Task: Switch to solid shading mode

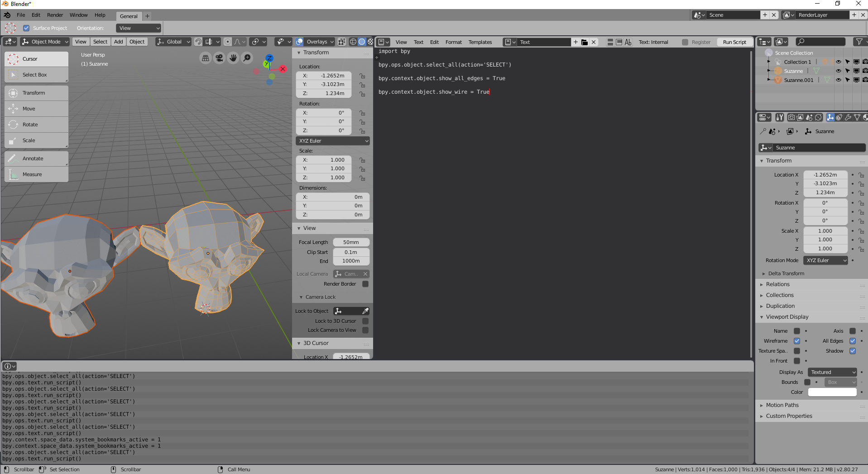Action: click(362, 42)
